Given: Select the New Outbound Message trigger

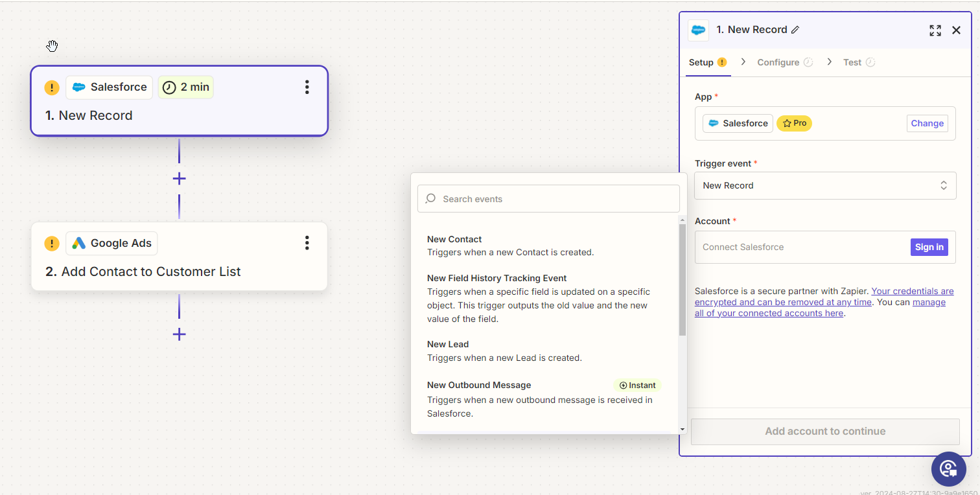Looking at the screenshot, I should 544,399.
